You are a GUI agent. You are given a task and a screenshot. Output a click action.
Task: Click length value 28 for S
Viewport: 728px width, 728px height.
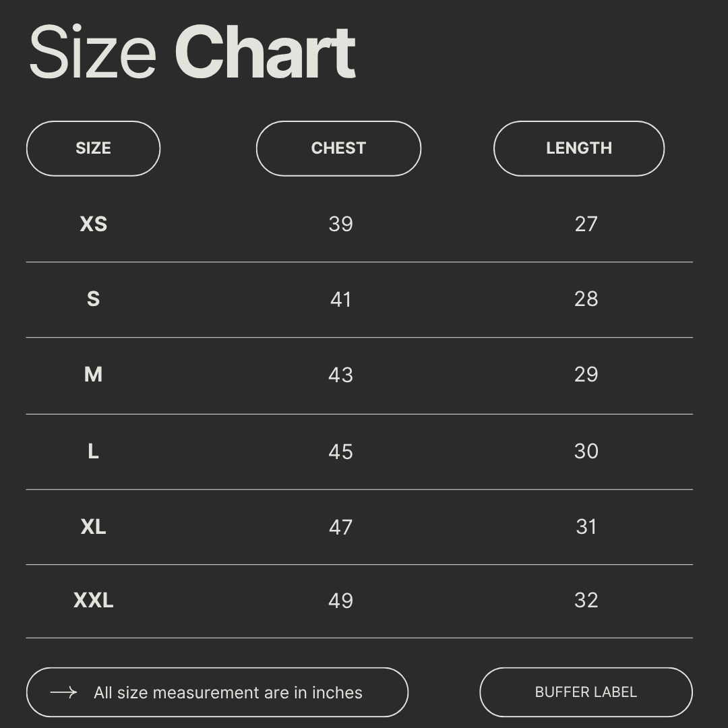click(x=586, y=299)
